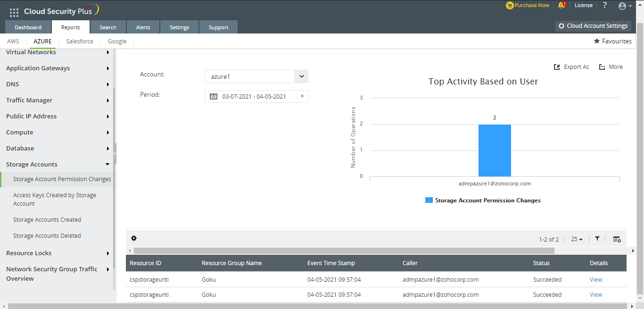The width and height of the screenshot is (644, 309).
Task: Click the Export As icon
Action: (x=557, y=67)
